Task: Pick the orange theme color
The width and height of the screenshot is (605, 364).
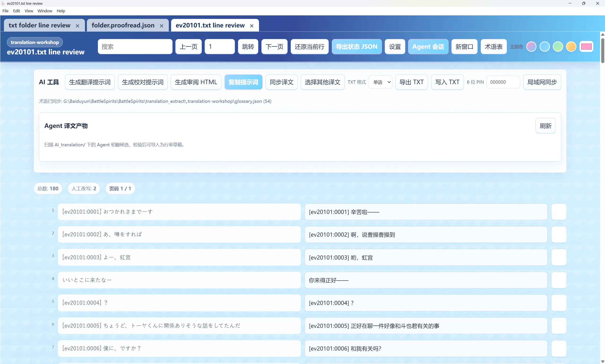Action: coord(571,47)
